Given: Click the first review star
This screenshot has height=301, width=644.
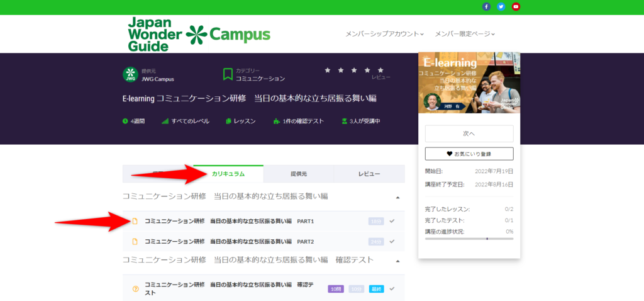Looking at the screenshot, I should click(x=328, y=70).
